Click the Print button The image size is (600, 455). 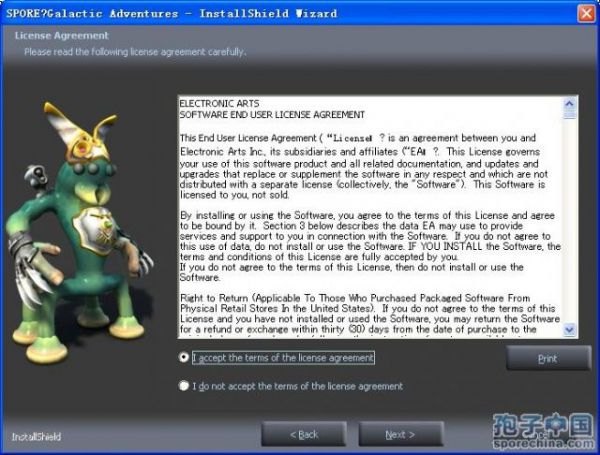pos(548,358)
